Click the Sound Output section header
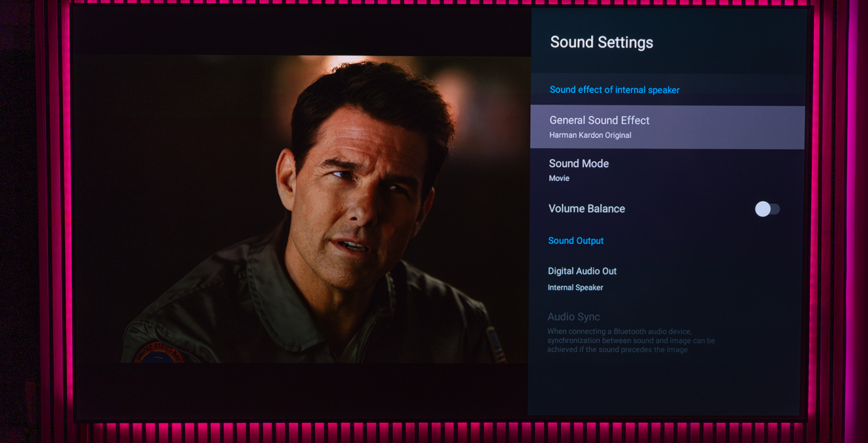The image size is (868, 443). 576,241
